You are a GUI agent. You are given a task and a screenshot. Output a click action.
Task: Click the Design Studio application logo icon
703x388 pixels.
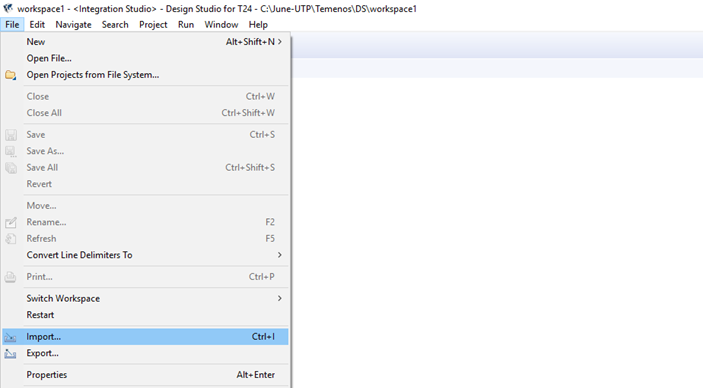tap(8, 8)
